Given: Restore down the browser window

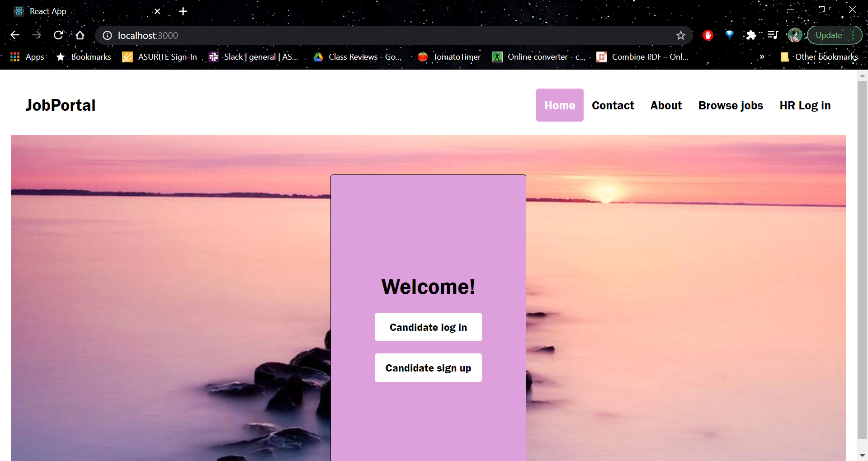Looking at the screenshot, I should [821, 10].
